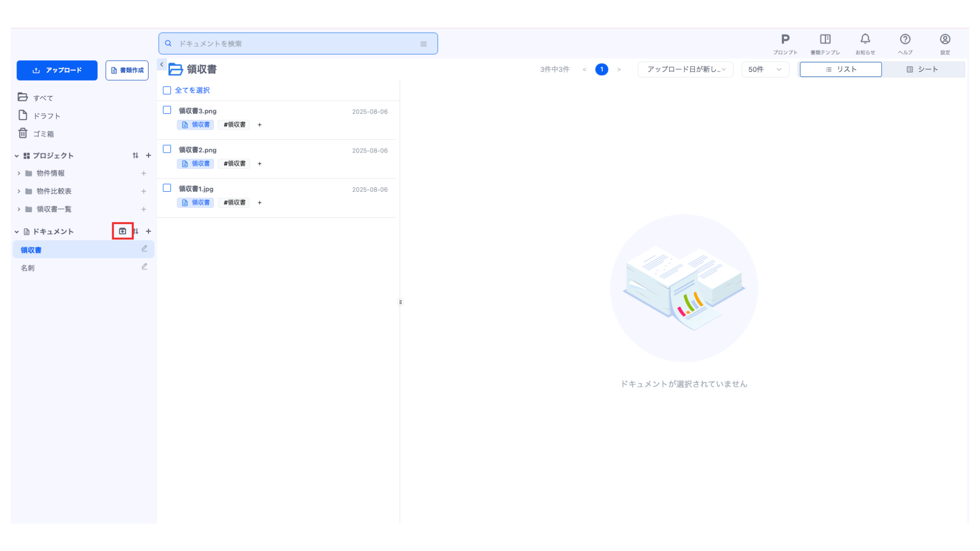Open the 設定 account settings icon

click(945, 40)
